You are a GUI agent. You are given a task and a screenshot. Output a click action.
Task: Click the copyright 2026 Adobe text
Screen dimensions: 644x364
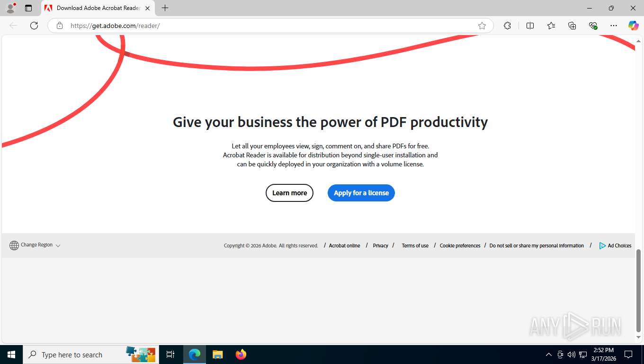[271, 246]
